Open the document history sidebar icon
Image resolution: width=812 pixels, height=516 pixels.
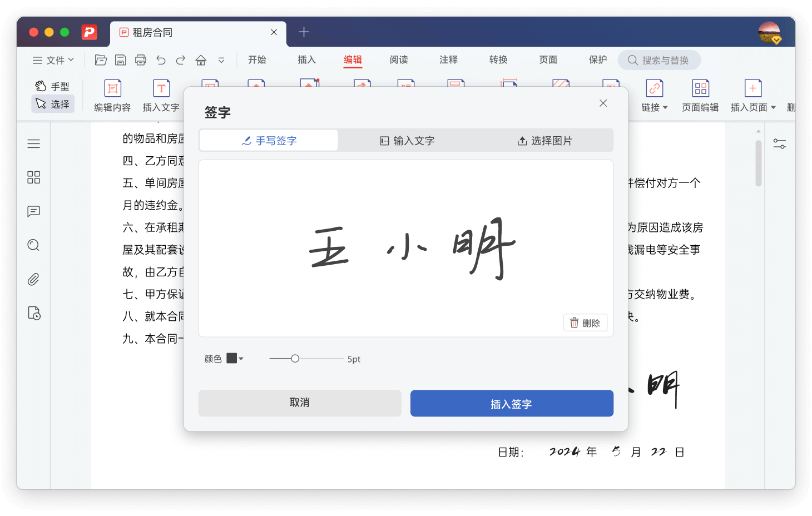click(x=34, y=313)
